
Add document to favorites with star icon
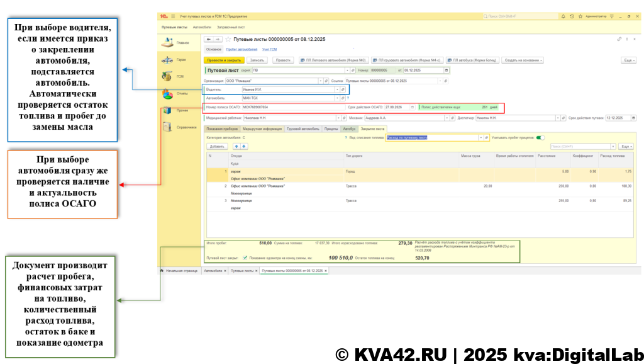[228, 39]
